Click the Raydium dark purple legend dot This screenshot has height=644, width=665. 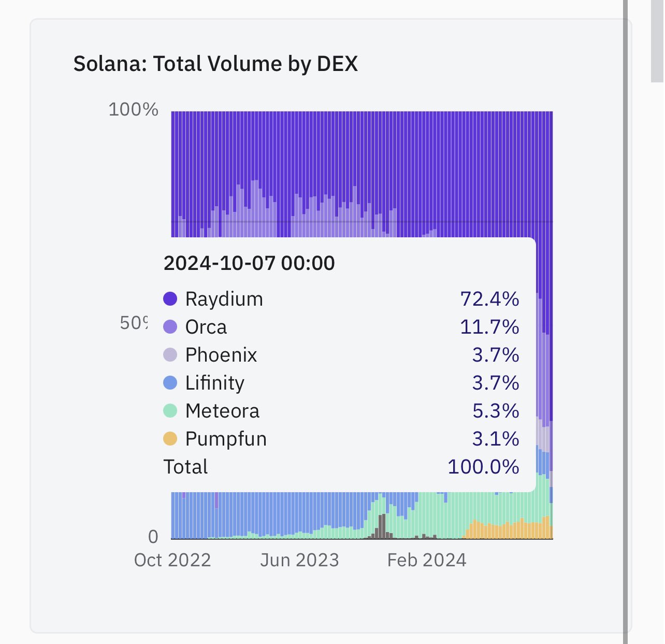tap(170, 299)
